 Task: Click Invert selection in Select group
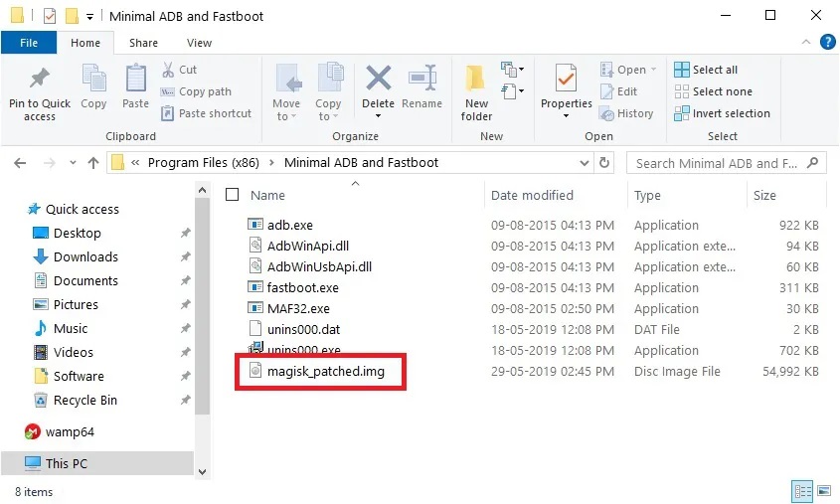[723, 113]
